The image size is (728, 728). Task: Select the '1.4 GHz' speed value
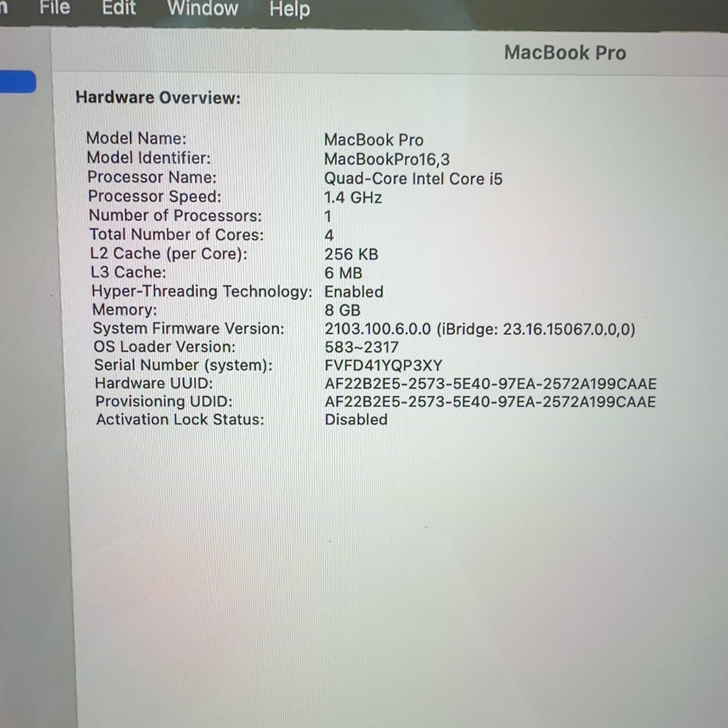[353, 198]
